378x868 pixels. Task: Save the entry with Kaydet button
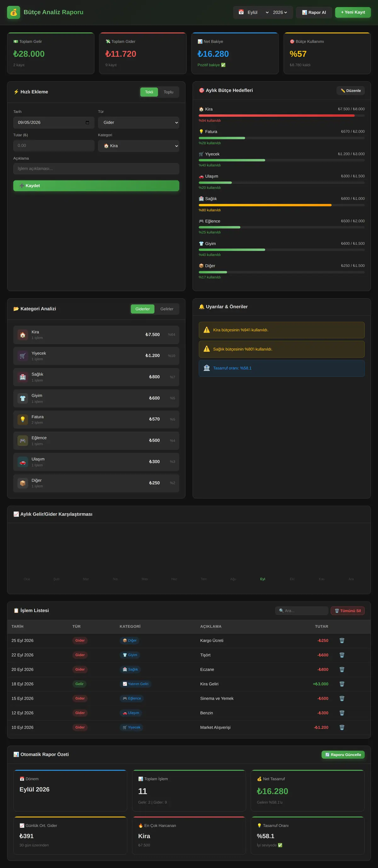click(96, 186)
